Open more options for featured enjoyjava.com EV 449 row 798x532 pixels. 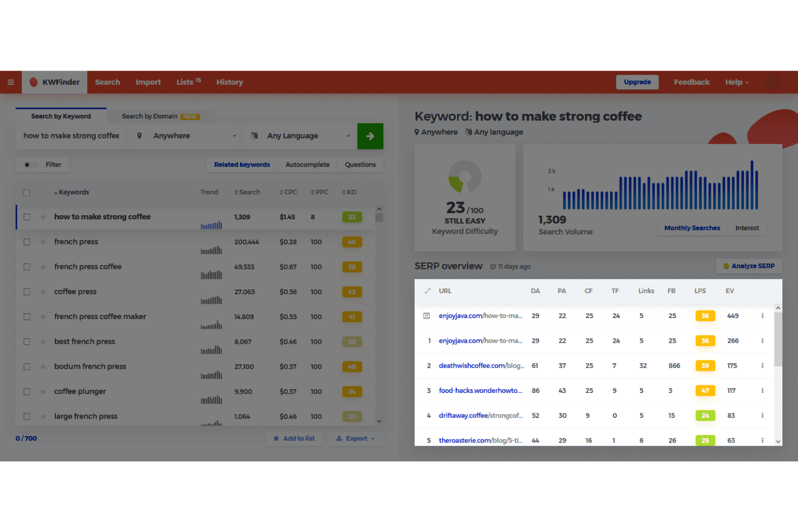point(762,316)
